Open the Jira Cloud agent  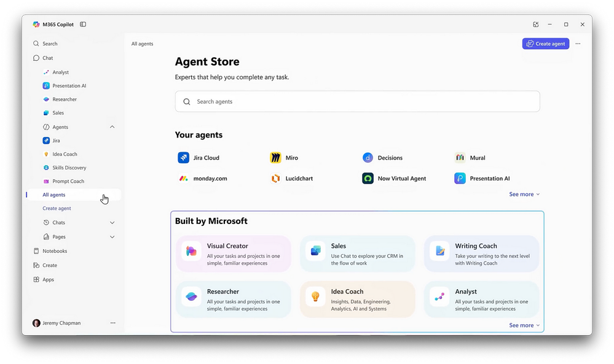tap(199, 158)
